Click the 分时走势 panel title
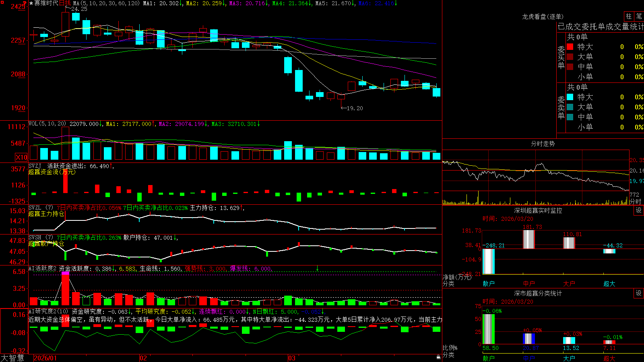Image resolution: width=644 pixels, height=362 pixels. tap(543, 144)
